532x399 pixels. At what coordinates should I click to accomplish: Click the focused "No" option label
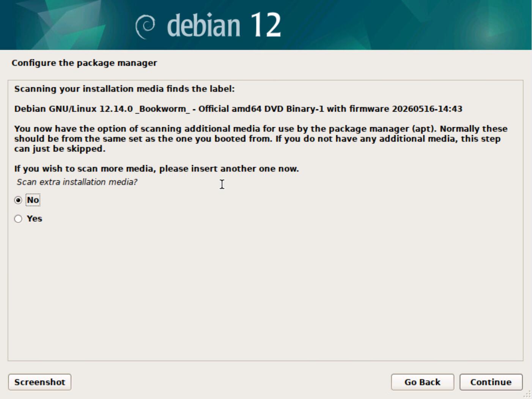[x=33, y=200]
